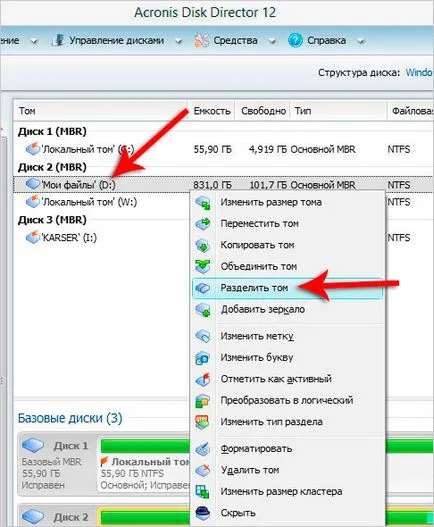Select Добавить зеркало menu entry
The image size is (434, 527).
(287, 310)
